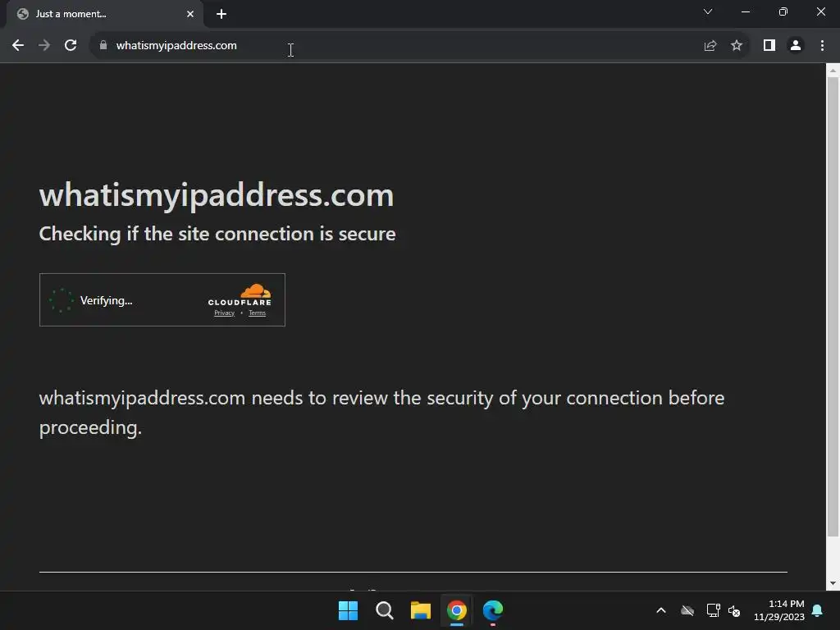
Task: Open Windows Search from the taskbar
Action: pyautogui.click(x=384, y=610)
